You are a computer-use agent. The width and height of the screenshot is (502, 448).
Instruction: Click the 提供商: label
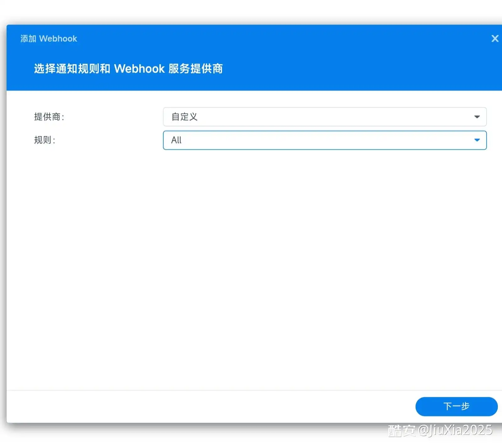click(49, 117)
